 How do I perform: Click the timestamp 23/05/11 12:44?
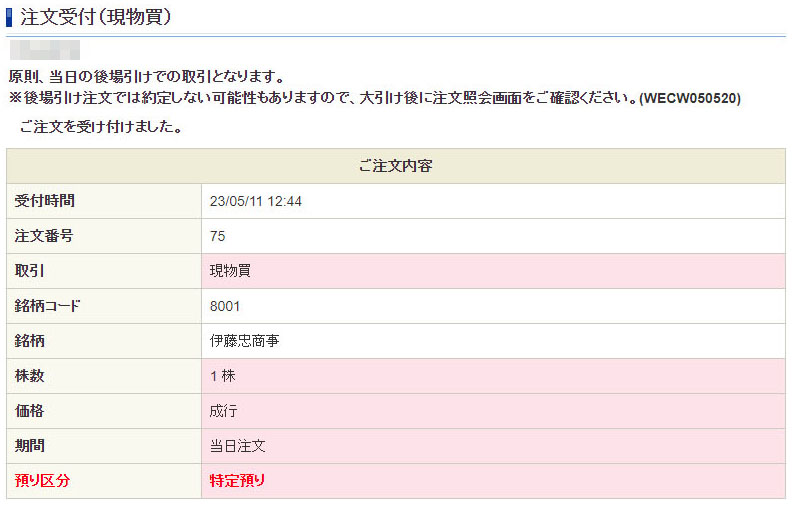tap(256, 201)
